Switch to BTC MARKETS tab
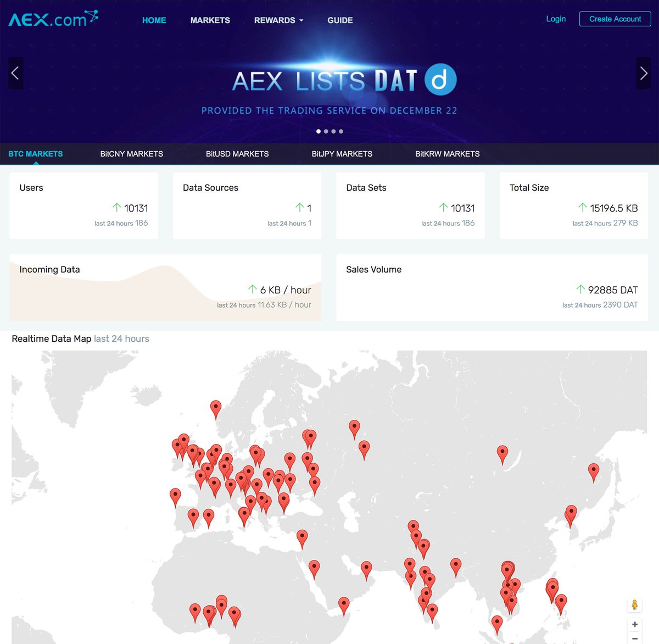This screenshot has height=644, width=659. pyautogui.click(x=35, y=154)
